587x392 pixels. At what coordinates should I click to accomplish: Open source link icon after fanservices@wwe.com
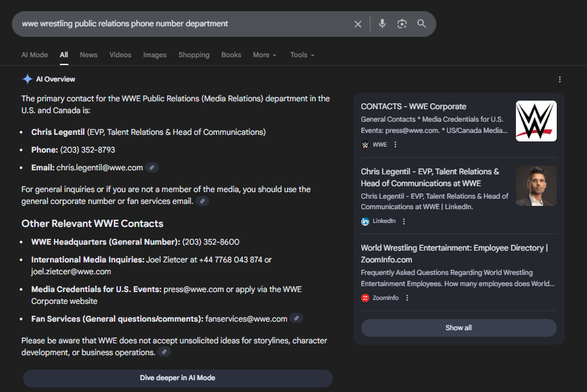point(296,318)
